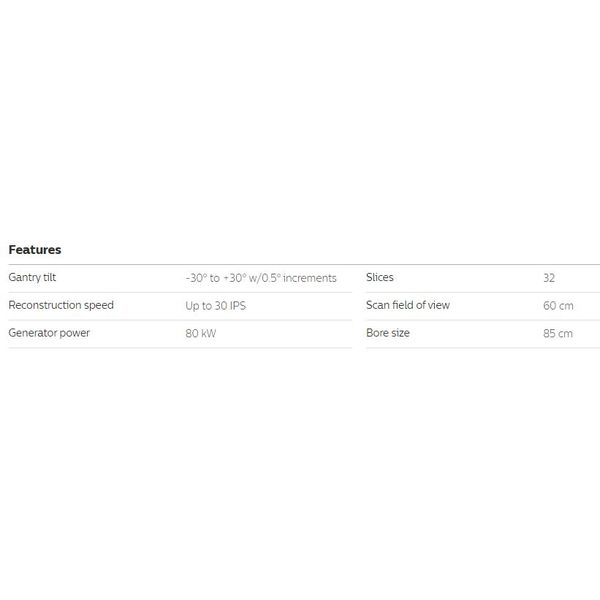Image resolution: width=600 pixels, height=600 pixels.
Task: Click the IPS text in reconstruction value
Action: tap(238, 306)
